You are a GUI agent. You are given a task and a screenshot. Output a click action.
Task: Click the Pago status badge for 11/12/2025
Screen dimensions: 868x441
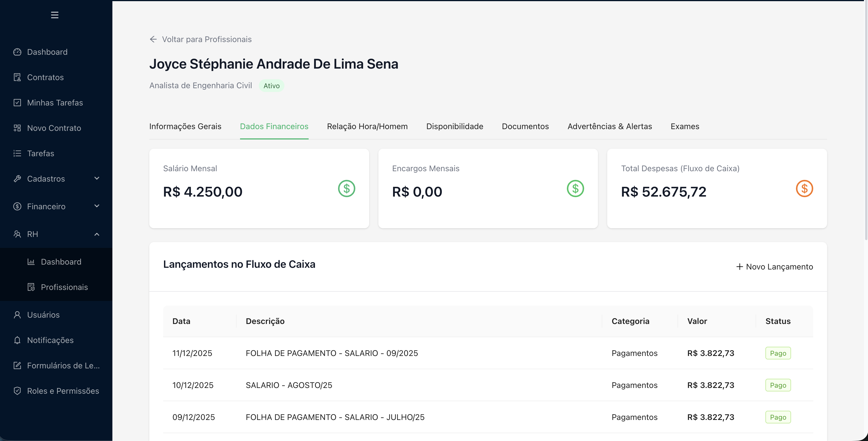click(x=778, y=353)
